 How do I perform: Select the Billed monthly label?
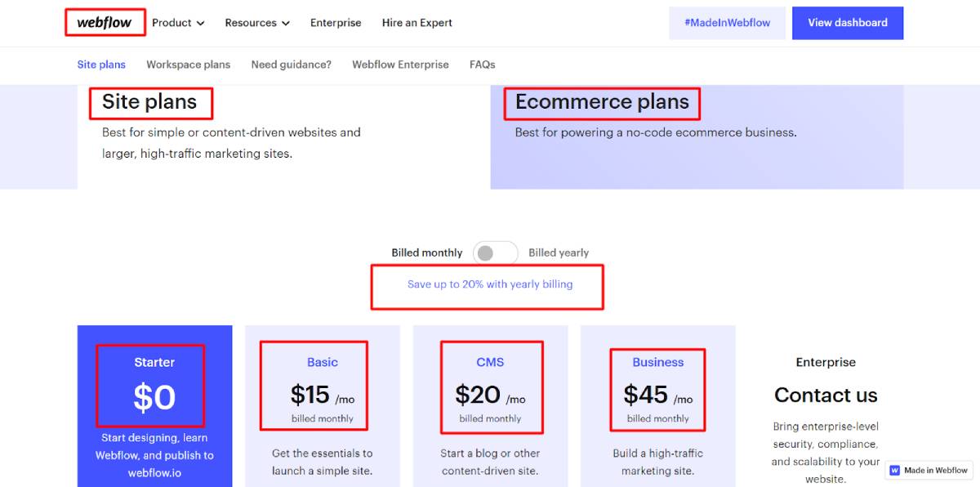pyautogui.click(x=427, y=253)
